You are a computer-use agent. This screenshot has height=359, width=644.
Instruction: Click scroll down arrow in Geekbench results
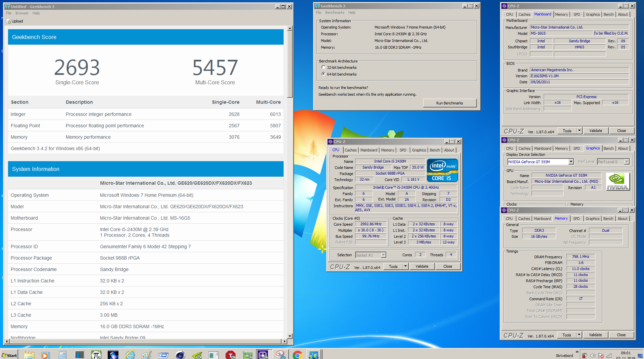pos(290,336)
